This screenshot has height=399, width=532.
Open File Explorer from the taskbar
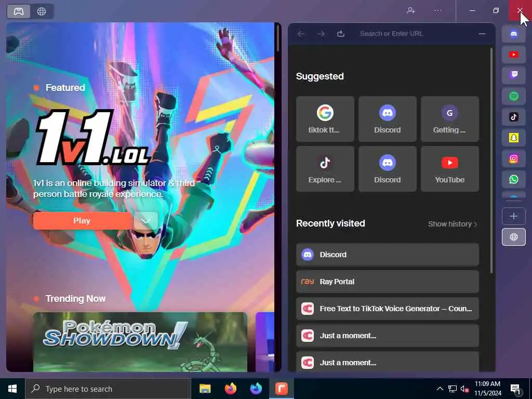(205, 389)
